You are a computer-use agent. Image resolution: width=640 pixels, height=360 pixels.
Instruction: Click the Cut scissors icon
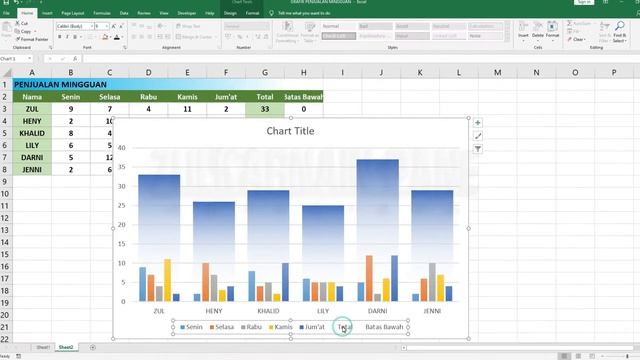(x=18, y=23)
